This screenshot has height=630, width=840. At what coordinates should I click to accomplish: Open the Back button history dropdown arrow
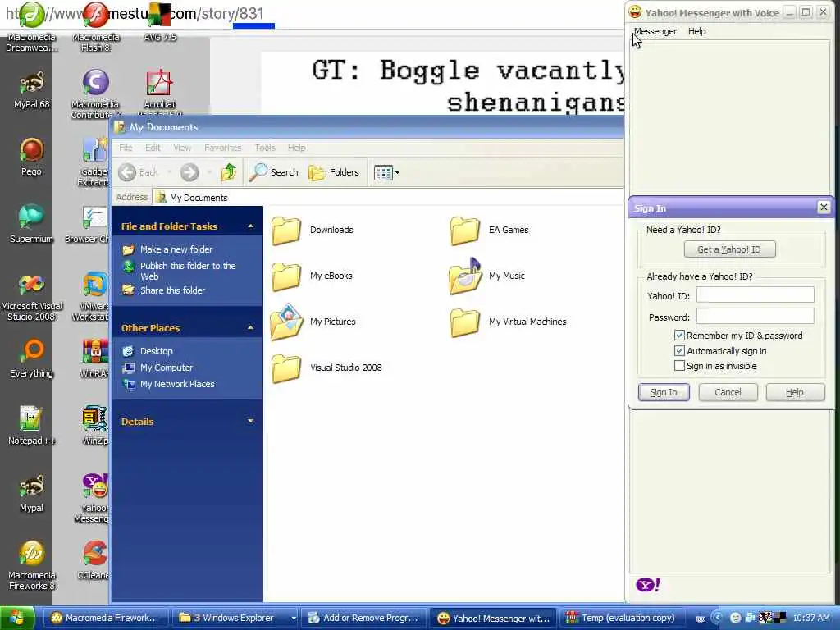click(169, 172)
